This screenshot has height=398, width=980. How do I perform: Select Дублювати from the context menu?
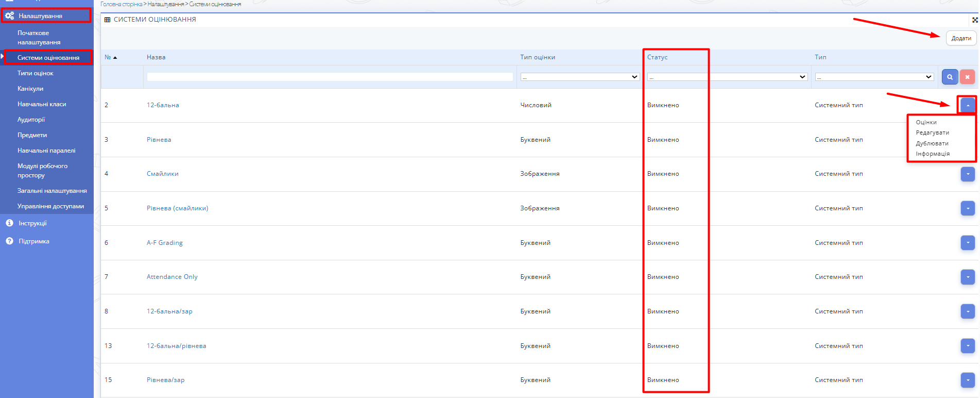point(932,143)
